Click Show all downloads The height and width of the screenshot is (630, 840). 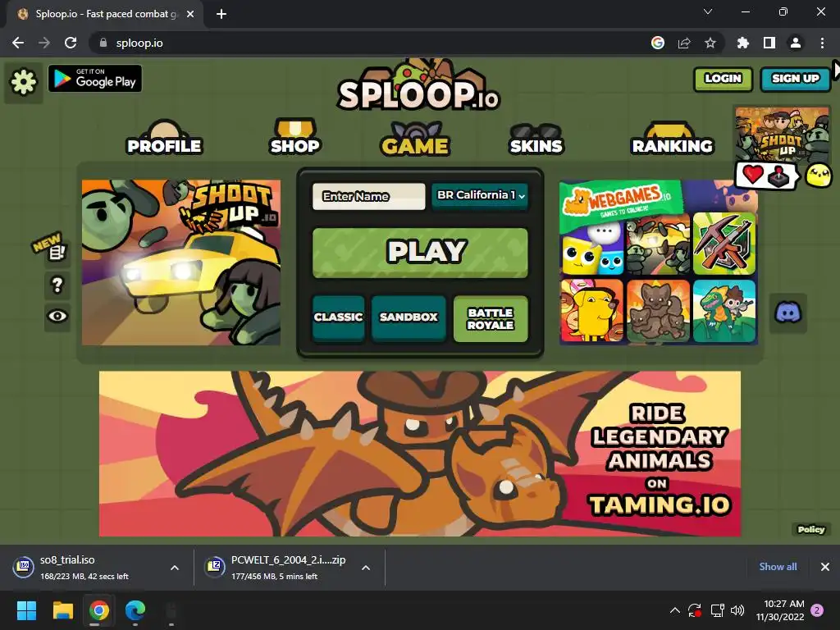[778, 567]
